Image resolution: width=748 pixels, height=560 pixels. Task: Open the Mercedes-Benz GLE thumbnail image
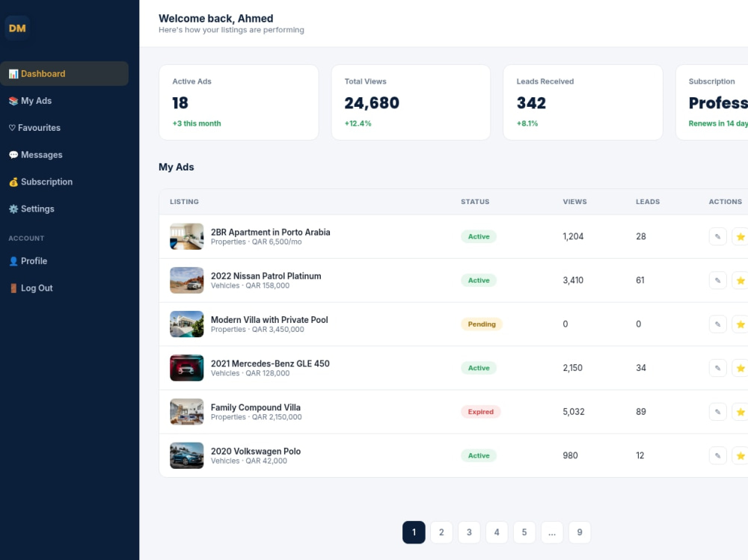pos(186,368)
